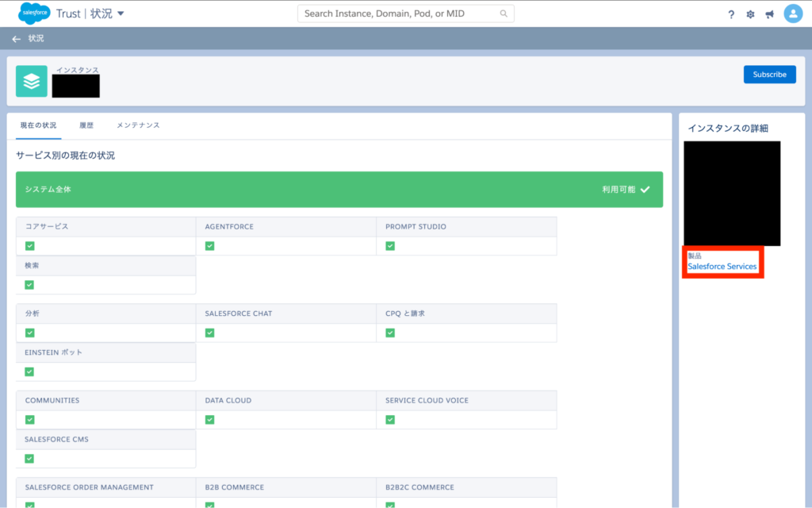Click the サービス別の現在の状況 heading
The image size is (812, 508).
(x=65, y=156)
